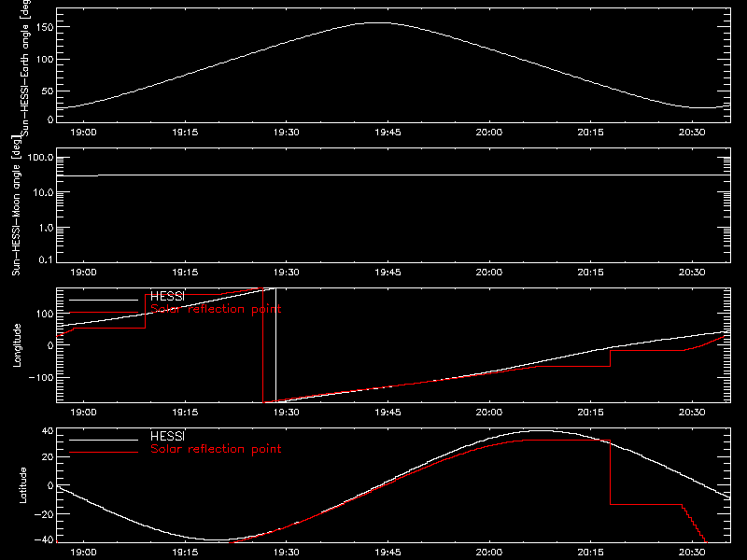Screen dimensions: 747x560
Task: Click '20:00' time label below Moon angle plot
Action: 488,273
